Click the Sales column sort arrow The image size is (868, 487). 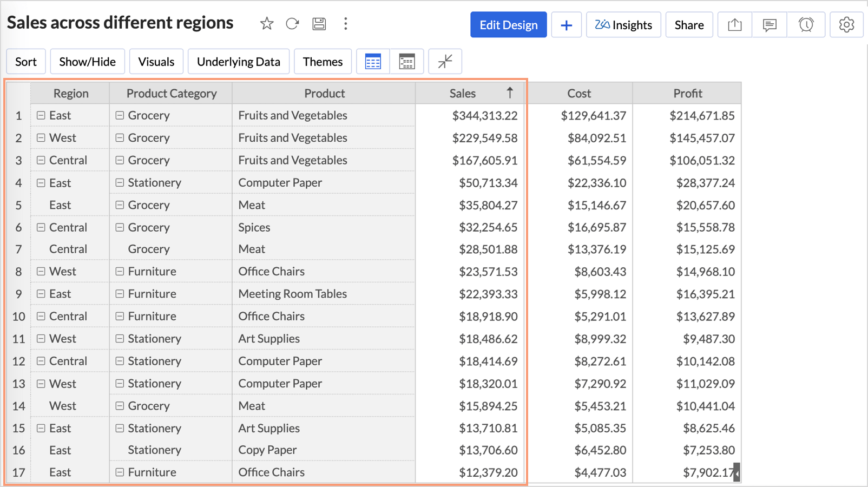point(509,93)
